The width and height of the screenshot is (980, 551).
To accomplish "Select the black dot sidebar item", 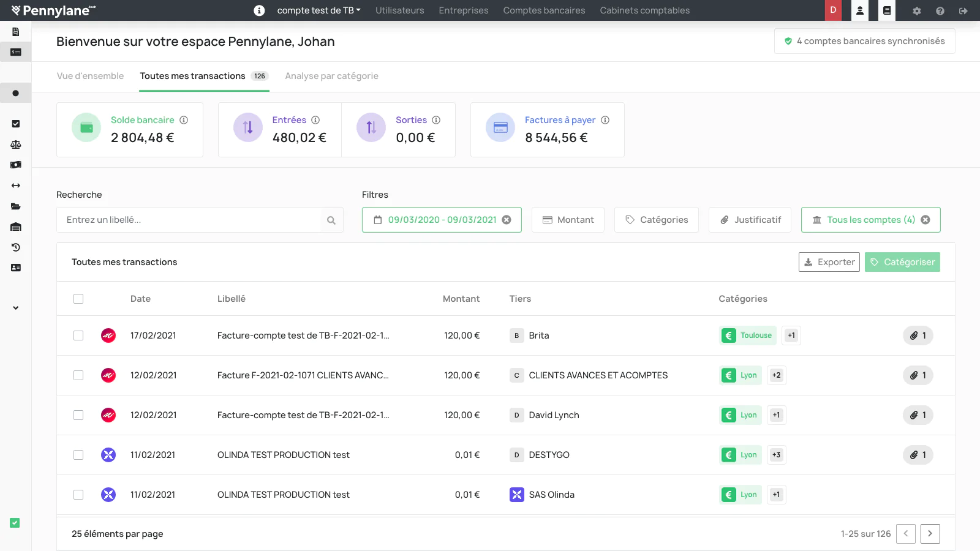I will [x=16, y=93].
